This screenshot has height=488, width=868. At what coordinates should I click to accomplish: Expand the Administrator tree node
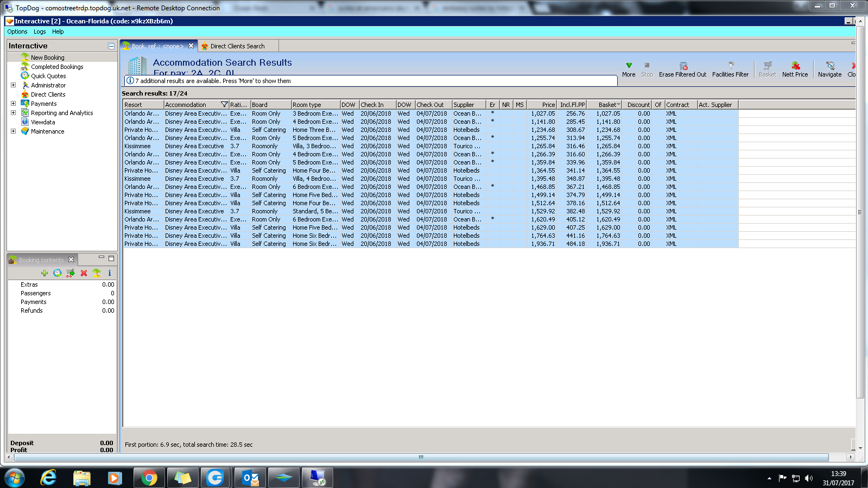pos(13,85)
